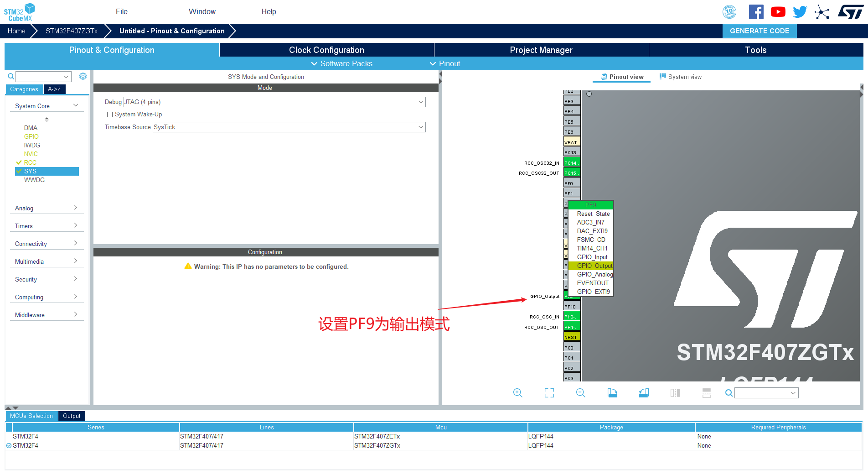Open the Twitter link icon
This screenshot has width=868, height=475.
pyautogui.click(x=800, y=12)
